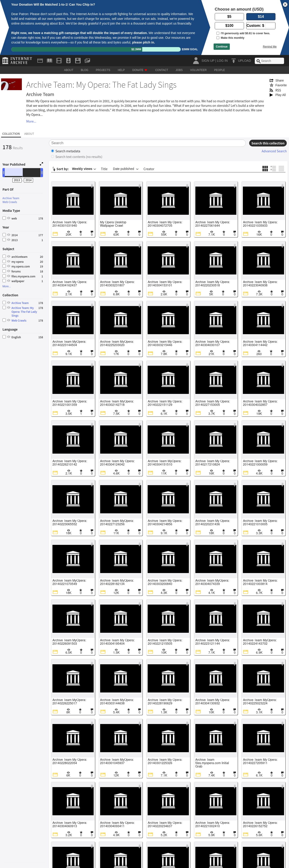Viewport: 289px width, 868px height.
Task: Click the Upload arrow icon
Action: [233, 61]
